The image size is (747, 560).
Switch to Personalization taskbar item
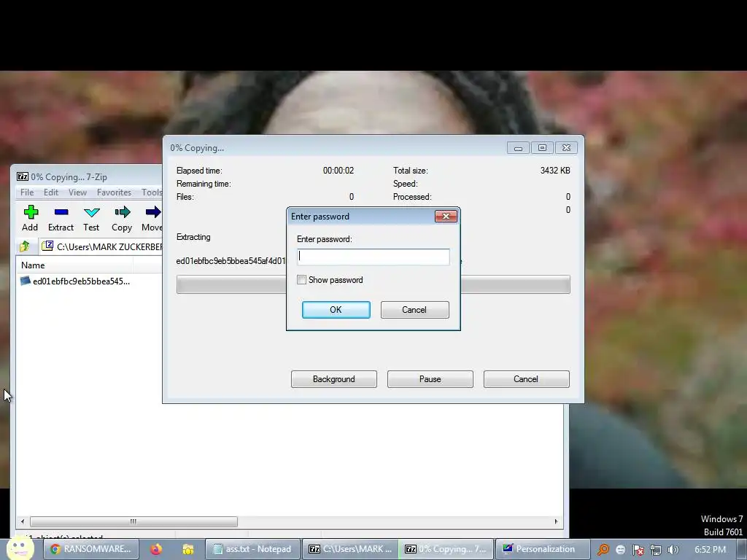(543, 549)
